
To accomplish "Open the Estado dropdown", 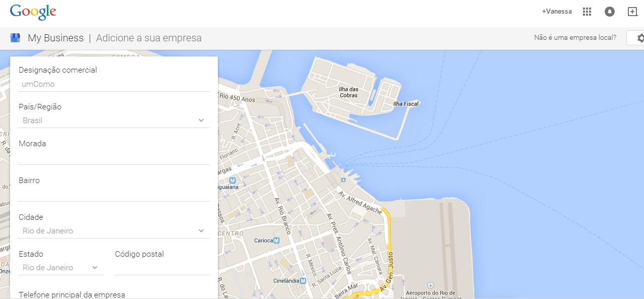I will 61,268.
